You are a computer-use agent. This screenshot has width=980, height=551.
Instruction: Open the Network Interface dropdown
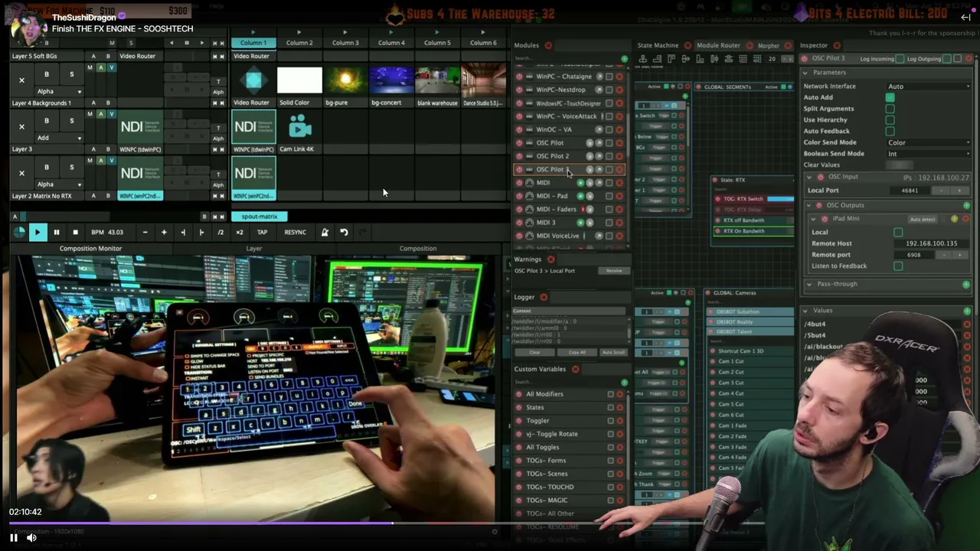[928, 86]
